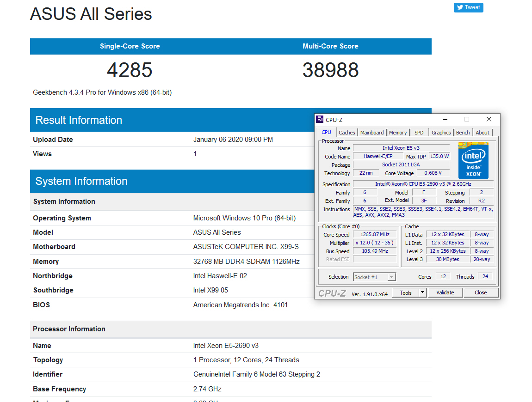This screenshot has height=402, width=532.
Task: Click the Package value Socket 2011 LGA
Action: [x=401, y=164]
